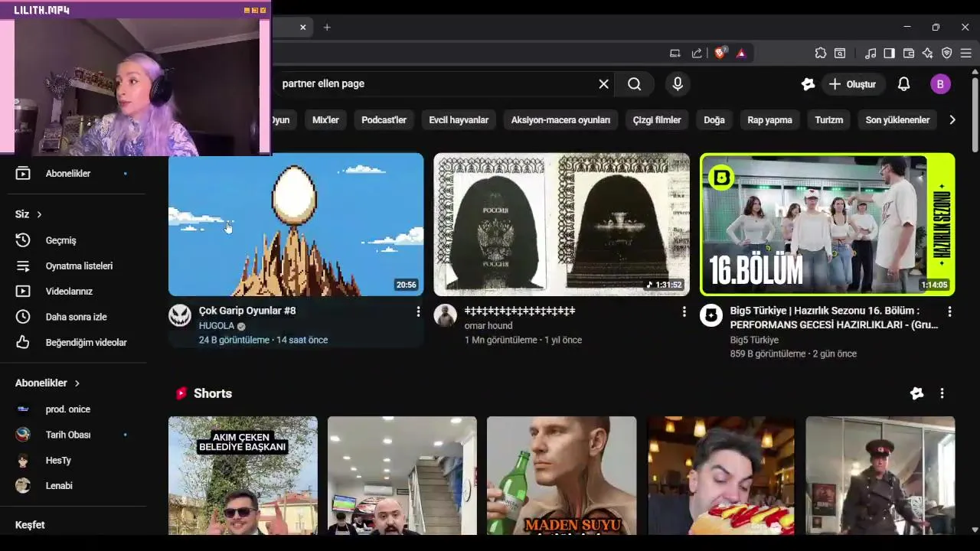Open the HUGOLA channel name link

point(217,326)
